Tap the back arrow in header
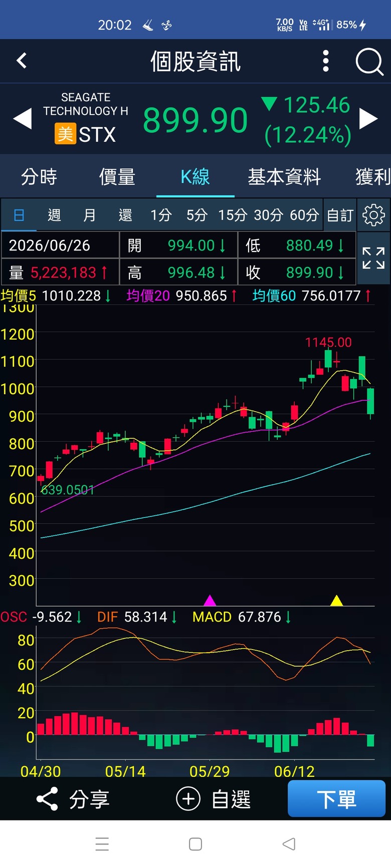This screenshot has width=391, height=868. [x=22, y=61]
